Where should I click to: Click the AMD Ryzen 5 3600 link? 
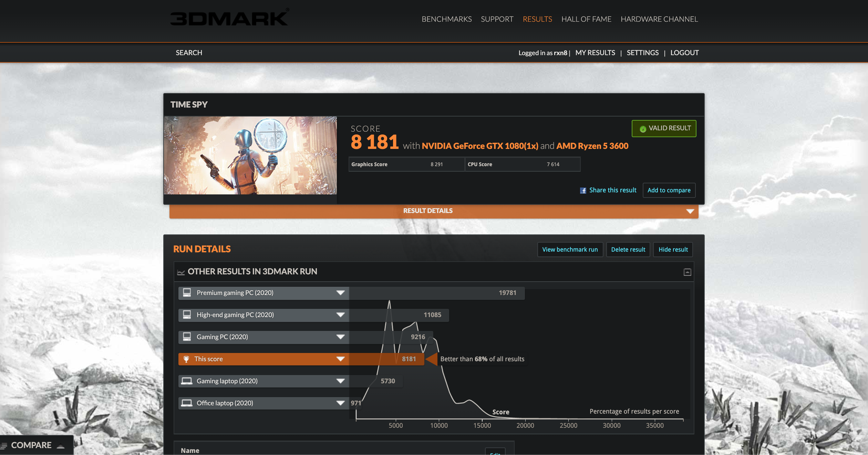(592, 146)
